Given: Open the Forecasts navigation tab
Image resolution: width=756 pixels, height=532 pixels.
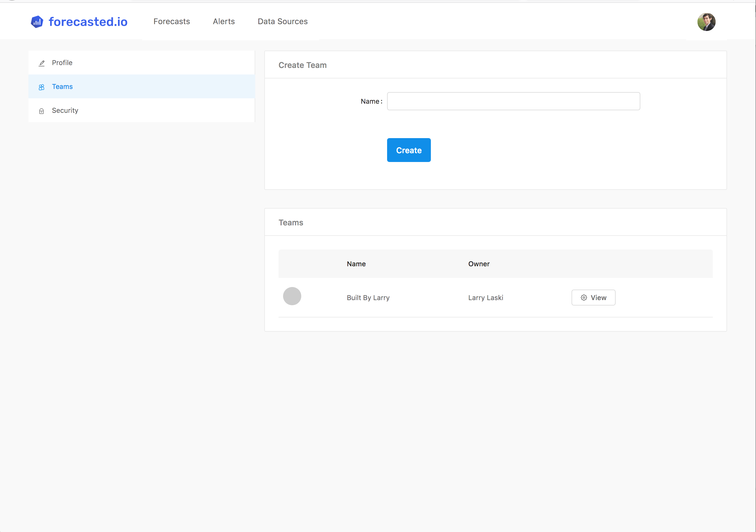Looking at the screenshot, I should (x=172, y=21).
